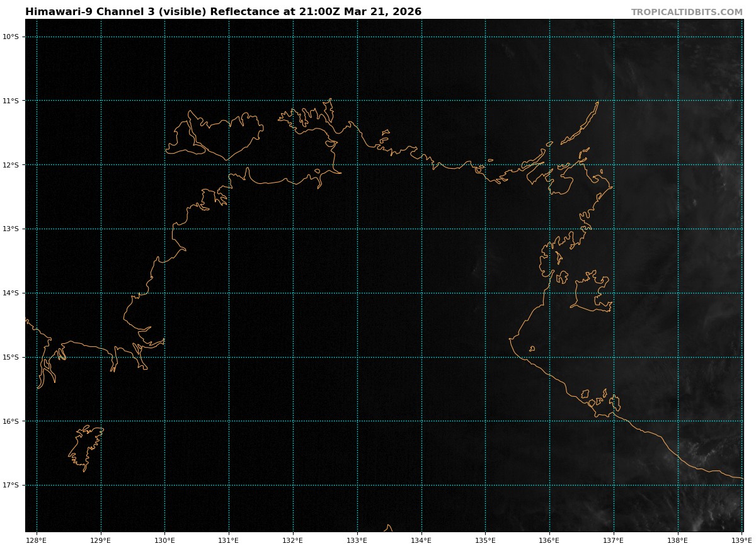Click the 139°E longitude axis label
This screenshot has height=546, width=756.
pyautogui.click(x=742, y=540)
